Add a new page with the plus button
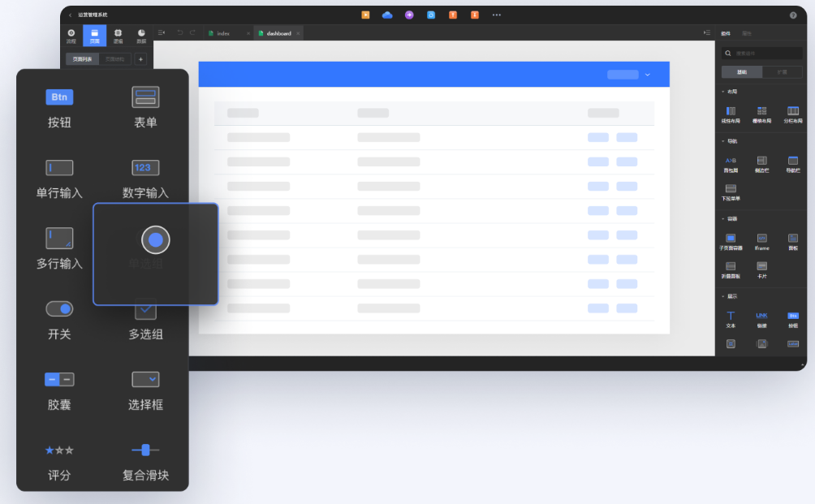The image size is (815, 504). pos(141,59)
